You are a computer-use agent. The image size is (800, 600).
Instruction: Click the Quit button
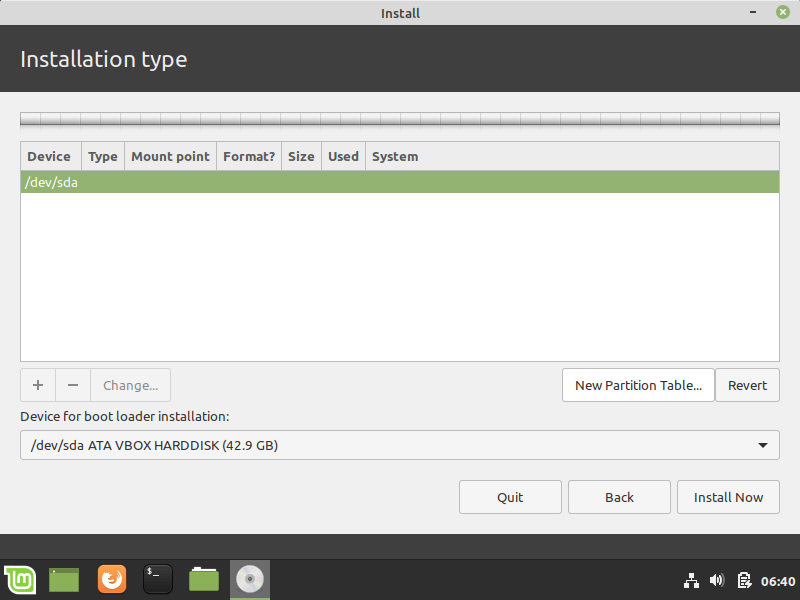click(x=510, y=497)
